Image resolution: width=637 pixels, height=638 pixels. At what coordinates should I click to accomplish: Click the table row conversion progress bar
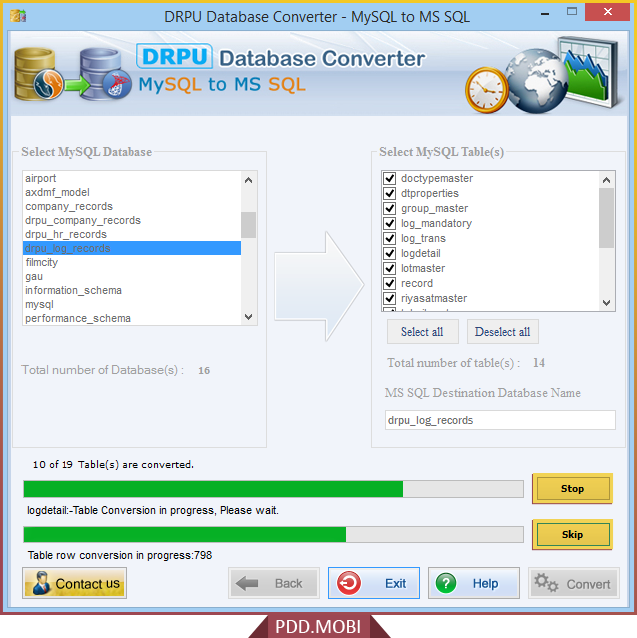pos(273,534)
